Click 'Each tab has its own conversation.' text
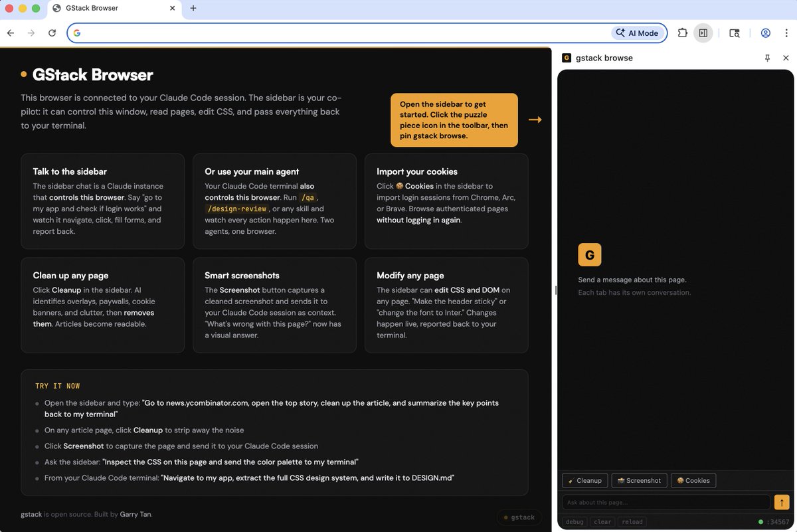The width and height of the screenshot is (797, 532). click(x=634, y=292)
